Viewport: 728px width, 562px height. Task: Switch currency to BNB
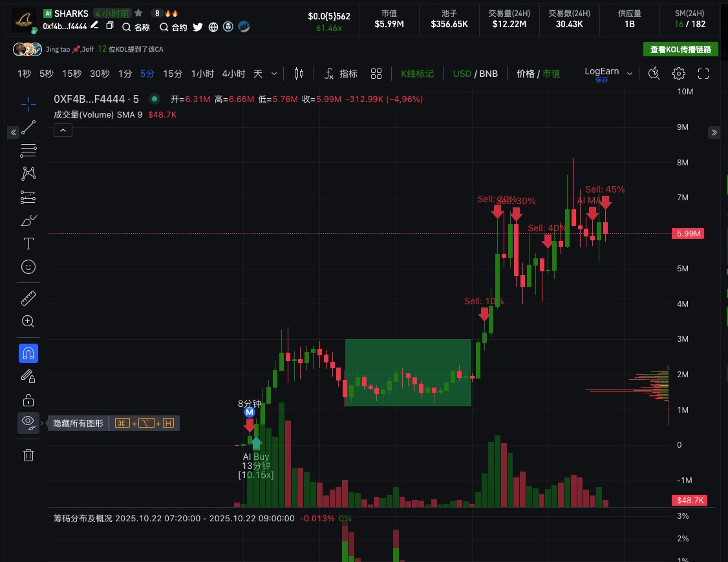point(488,74)
